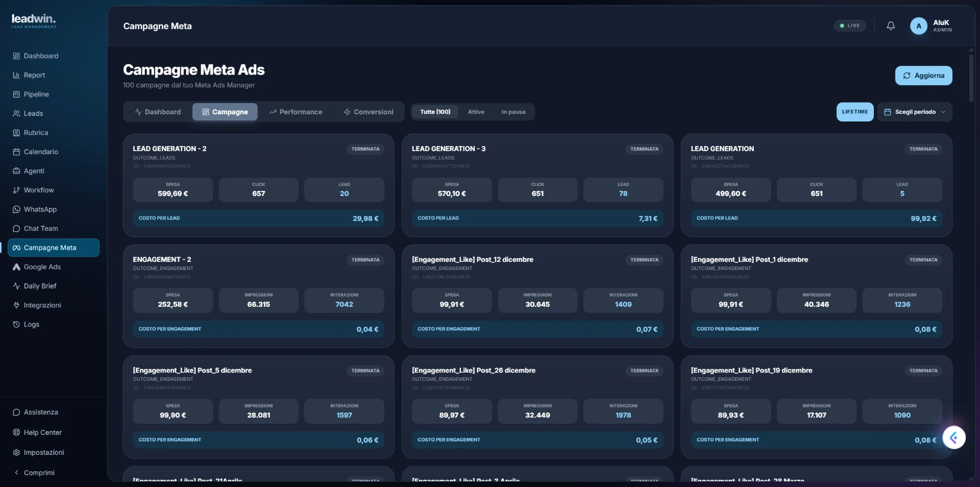Open Integrazioni page
The height and width of the screenshot is (487, 980).
tap(53, 305)
